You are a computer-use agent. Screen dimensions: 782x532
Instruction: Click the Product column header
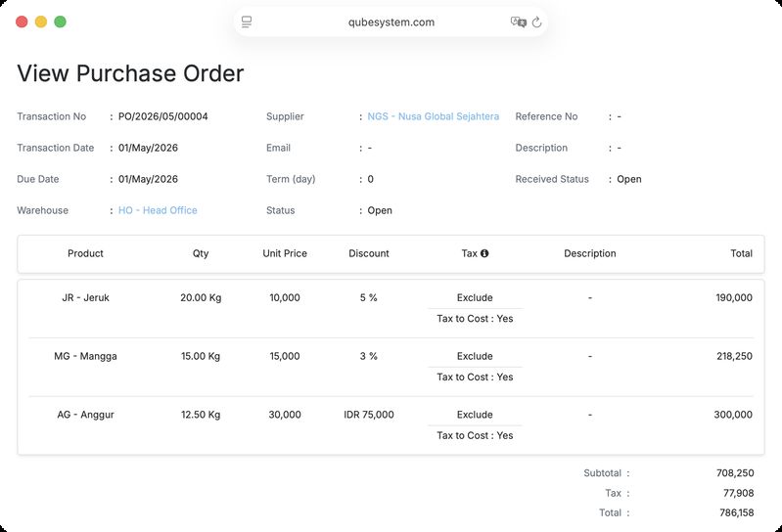click(85, 253)
